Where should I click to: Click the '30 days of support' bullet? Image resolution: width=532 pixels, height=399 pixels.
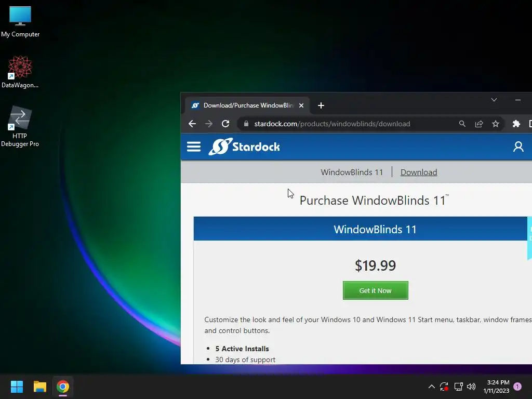(245, 360)
